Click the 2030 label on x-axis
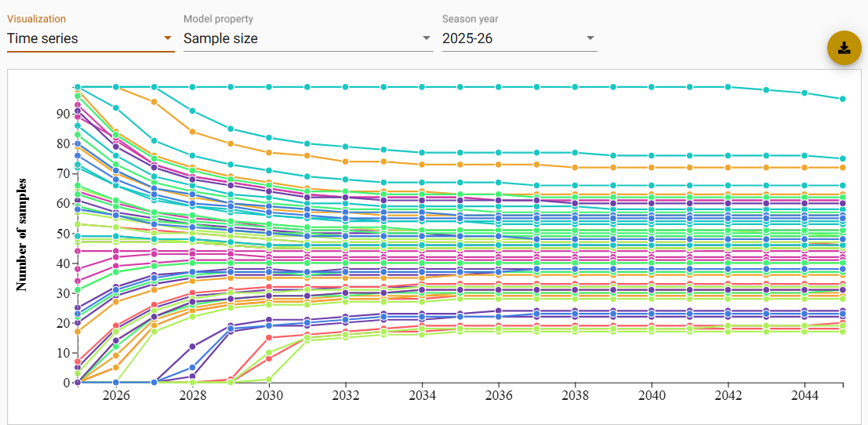The width and height of the screenshot is (868, 425). point(270,397)
